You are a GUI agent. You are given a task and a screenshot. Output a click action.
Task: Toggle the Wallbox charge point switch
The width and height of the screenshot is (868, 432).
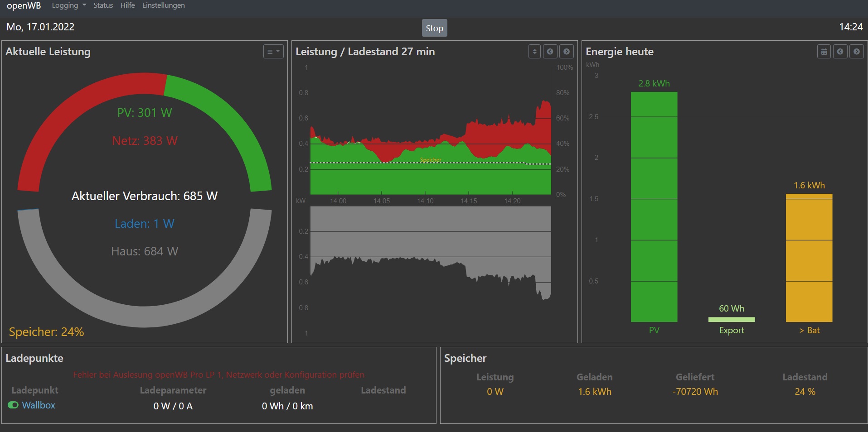coord(13,405)
